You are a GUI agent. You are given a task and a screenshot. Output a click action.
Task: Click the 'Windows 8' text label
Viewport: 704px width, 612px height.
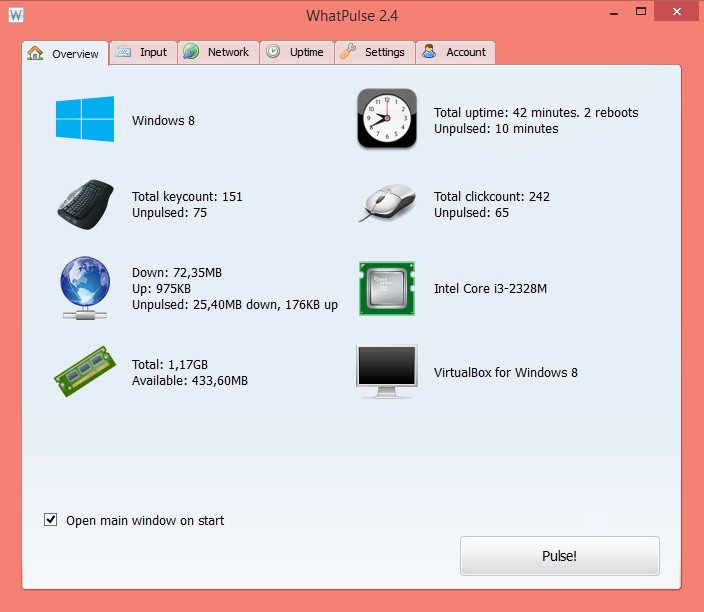(x=163, y=120)
